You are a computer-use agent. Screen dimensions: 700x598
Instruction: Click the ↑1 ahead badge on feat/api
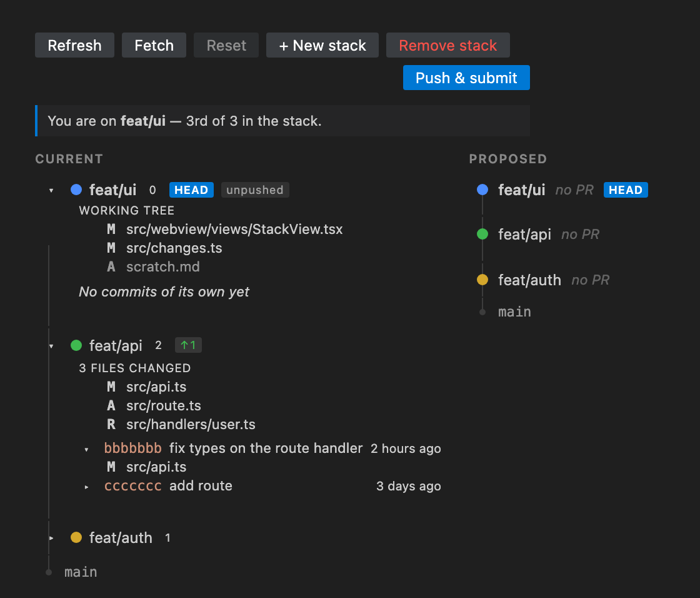click(188, 345)
